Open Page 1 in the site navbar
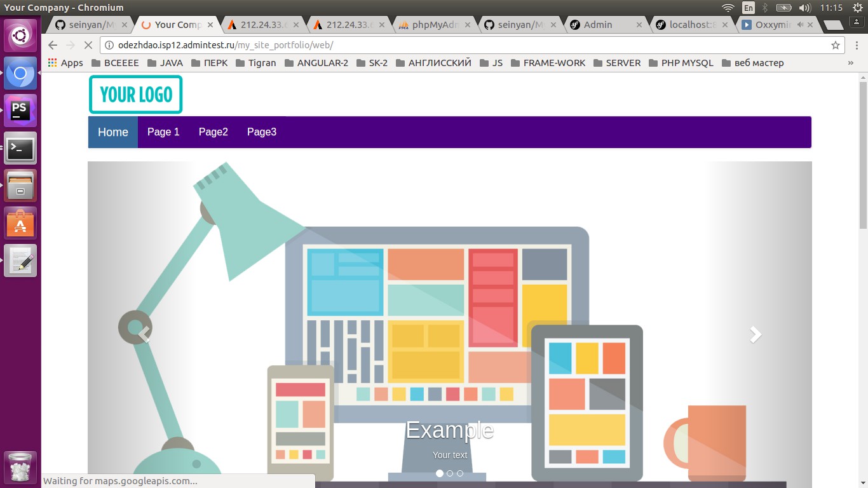The image size is (868, 488). tap(163, 132)
